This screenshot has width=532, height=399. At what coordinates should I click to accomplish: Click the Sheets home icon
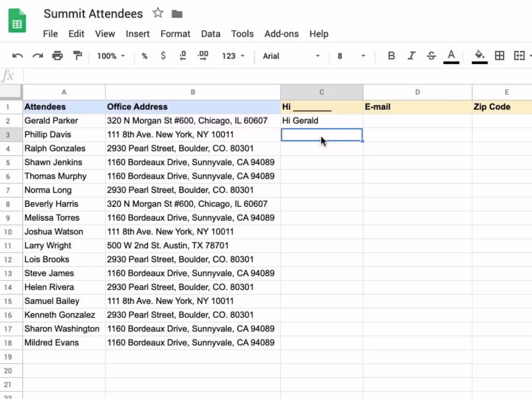pos(17,20)
